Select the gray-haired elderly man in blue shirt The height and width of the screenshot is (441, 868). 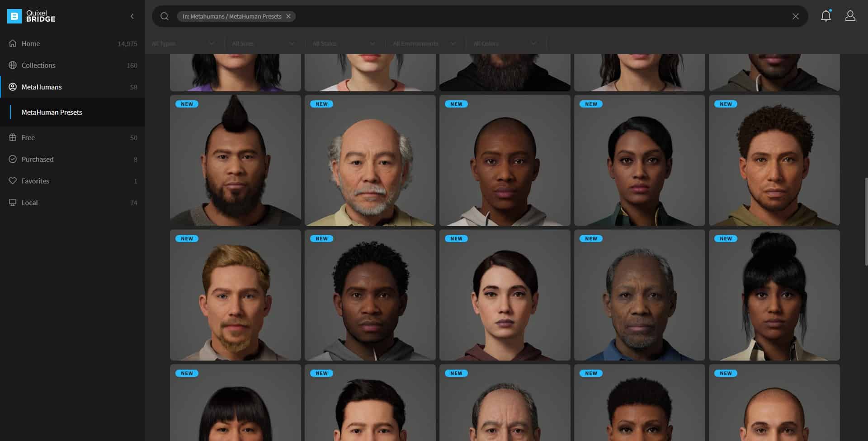tap(640, 295)
